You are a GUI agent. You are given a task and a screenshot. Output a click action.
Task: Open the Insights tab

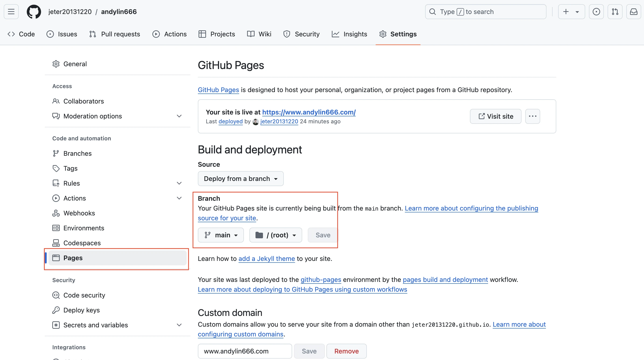pyautogui.click(x=349, y=34)
